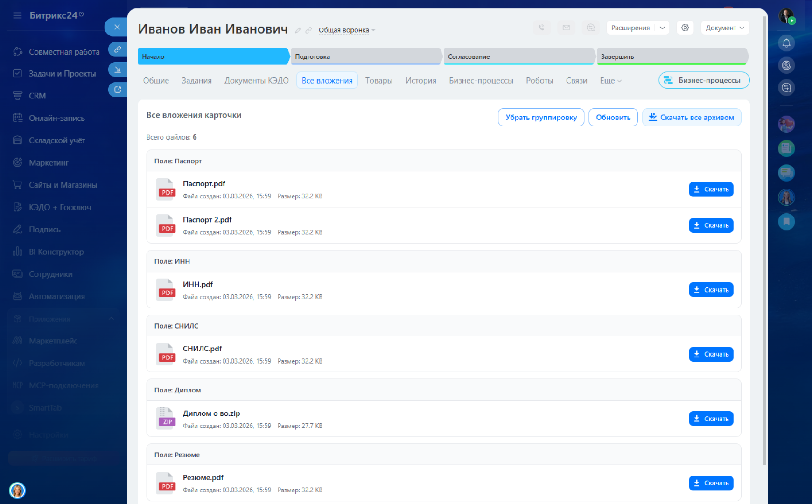Open CRM in the left sidebar
812x504 pixels.
pos(37,96)
